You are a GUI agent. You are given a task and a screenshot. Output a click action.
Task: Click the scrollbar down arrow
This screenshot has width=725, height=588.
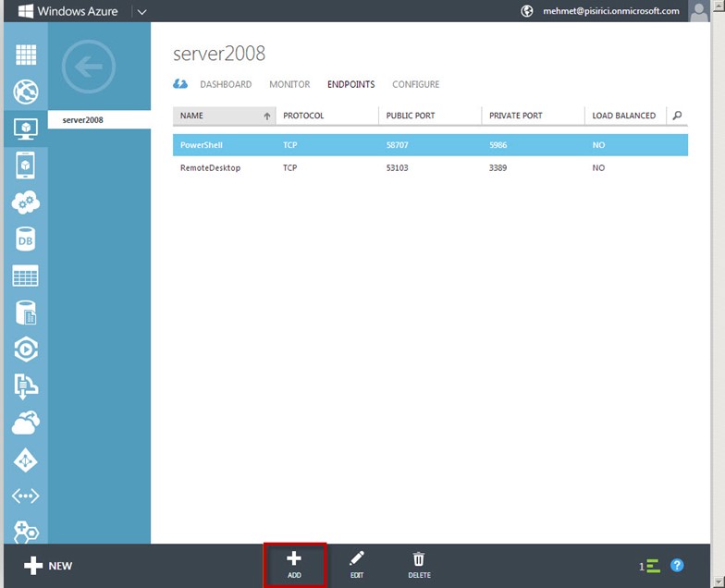[718, 582]
